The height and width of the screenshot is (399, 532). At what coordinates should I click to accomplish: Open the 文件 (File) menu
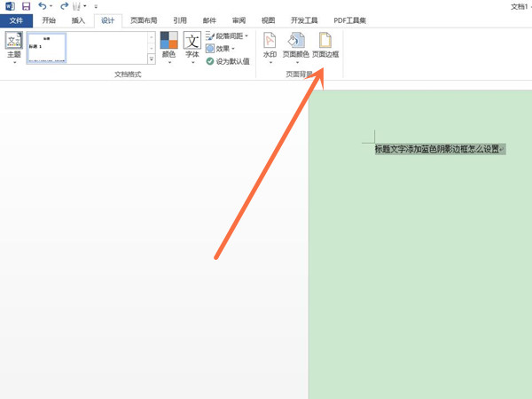[x=16, y=20]
